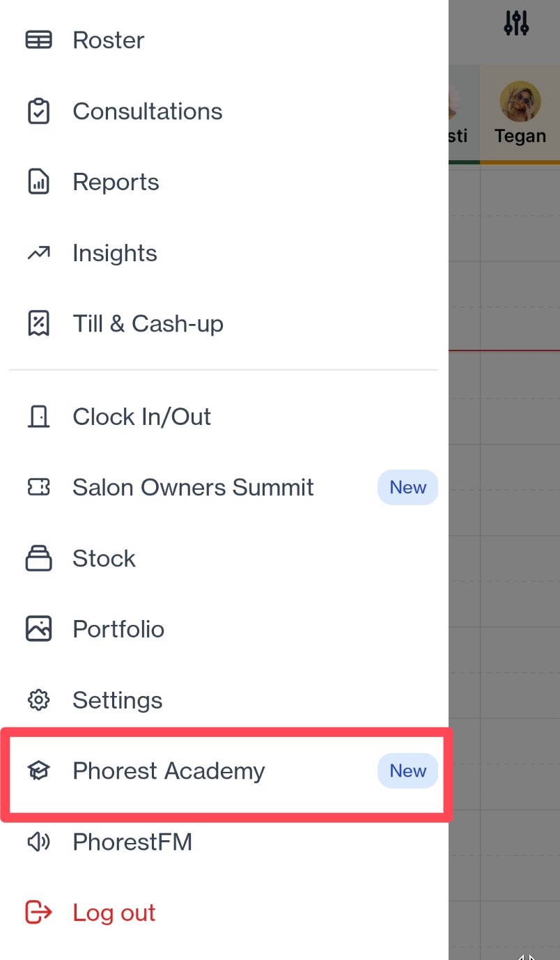560x960 pixels.
Task: Click the Consultations clipboard icon
Action: coord(38,111)
